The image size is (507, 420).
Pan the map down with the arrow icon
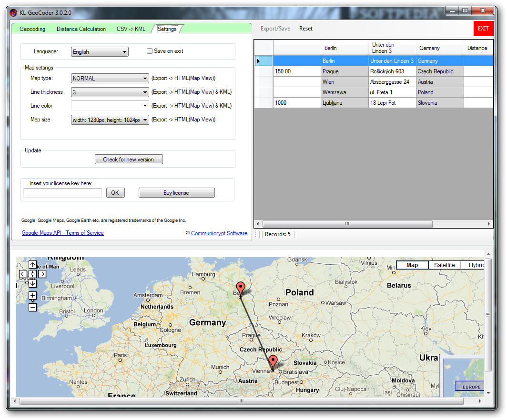pos(32,284)
